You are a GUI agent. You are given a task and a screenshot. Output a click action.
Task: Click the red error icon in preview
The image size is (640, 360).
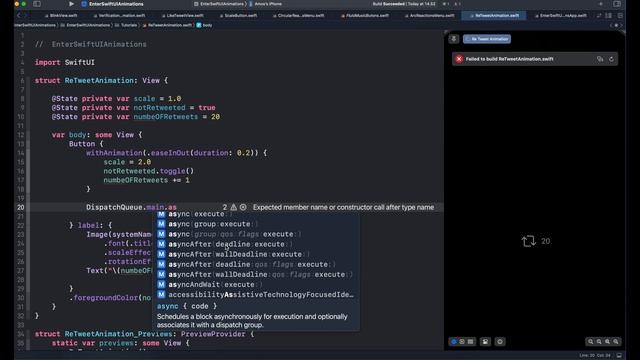tap(459, 59)
